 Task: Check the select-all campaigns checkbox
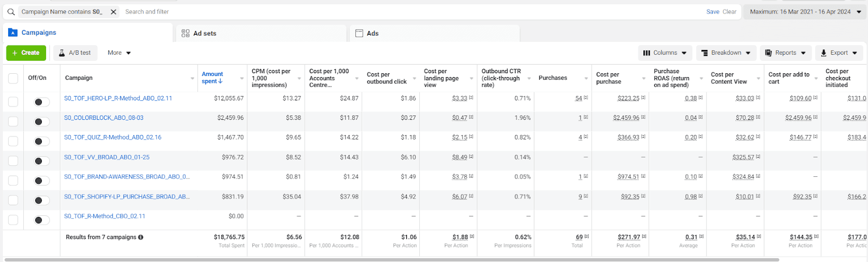pyautogui.click(x=13, y=79)
